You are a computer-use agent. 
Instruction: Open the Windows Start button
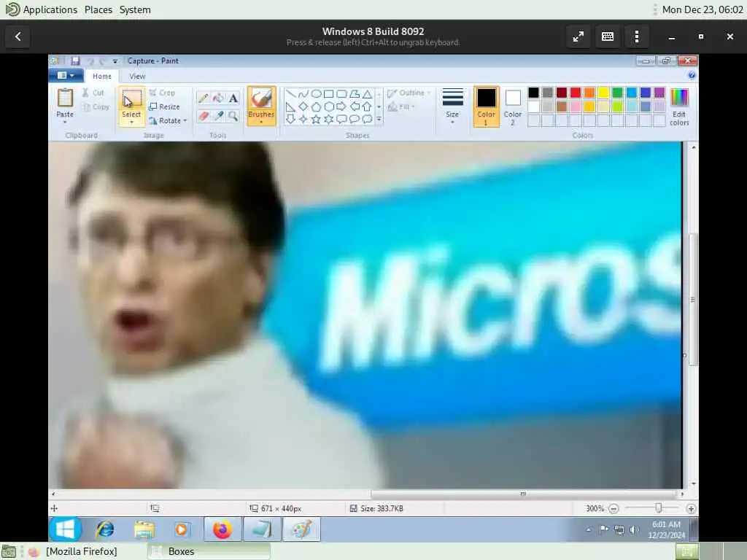pos(65,529)
